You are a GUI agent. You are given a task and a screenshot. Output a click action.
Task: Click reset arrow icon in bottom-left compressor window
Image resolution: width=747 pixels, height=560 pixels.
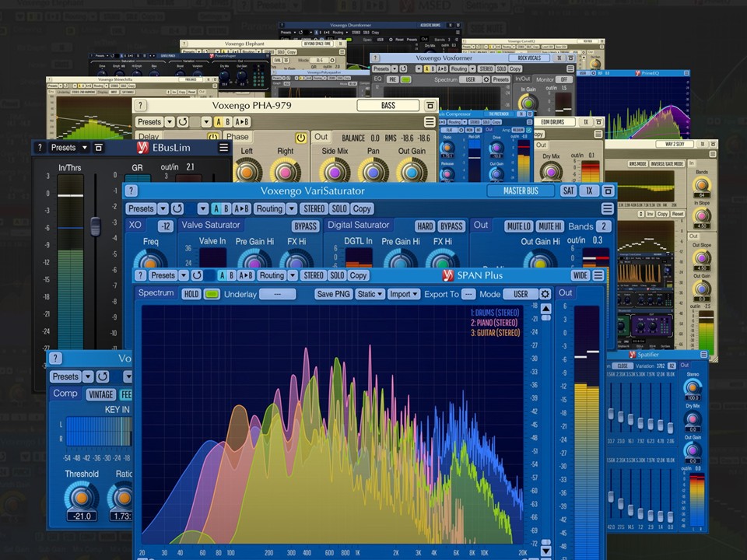103,376
